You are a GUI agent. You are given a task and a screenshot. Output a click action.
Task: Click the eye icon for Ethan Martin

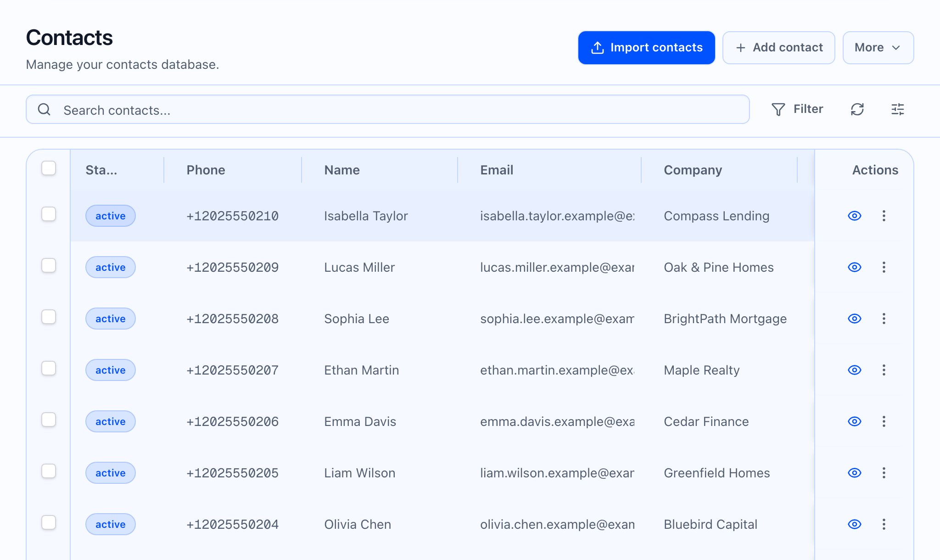point(854,370)
